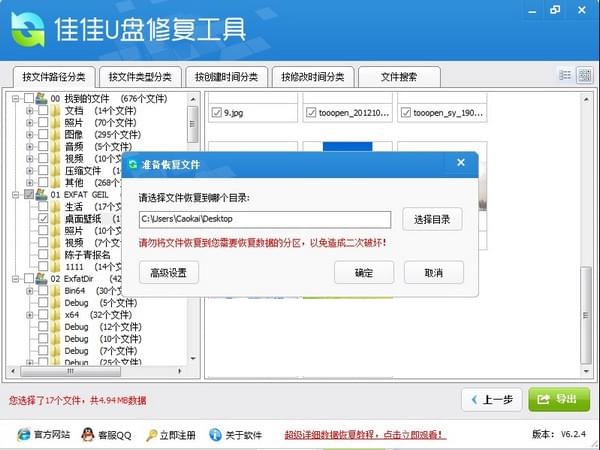Open the detailed recovery tutorial link
Viewport: 600px width, 450px height.
coord(365,435)
